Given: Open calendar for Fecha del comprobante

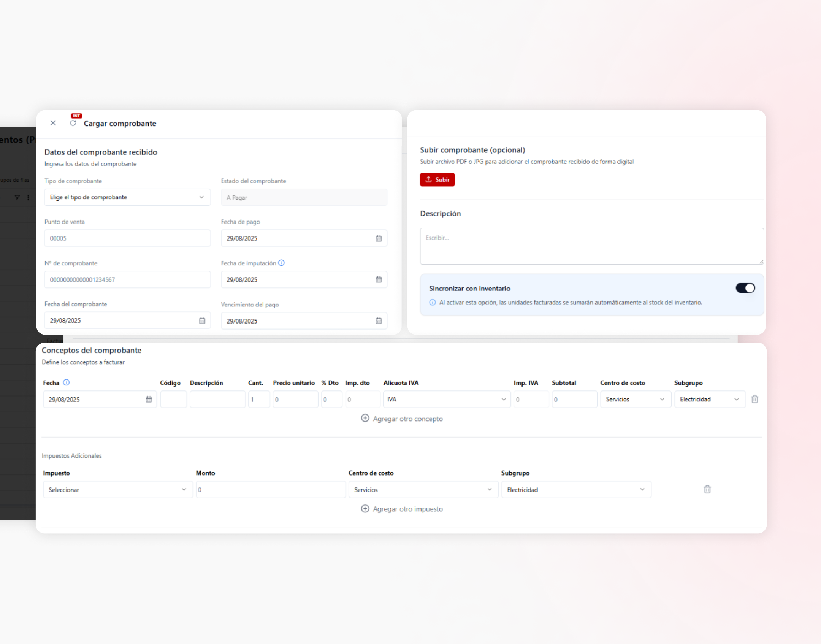Looking at the screenshot, I should (x=202, y=320).
